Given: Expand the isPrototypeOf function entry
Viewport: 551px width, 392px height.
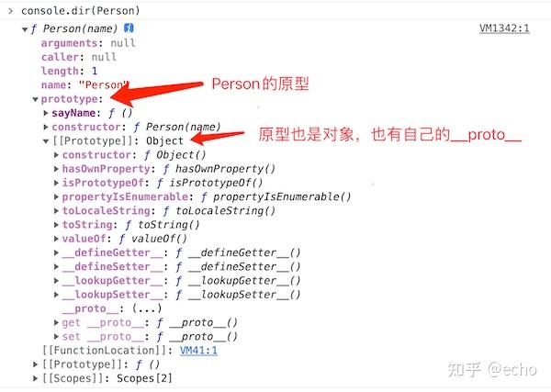Looking at the screenshot, I should tap(56, 183).
